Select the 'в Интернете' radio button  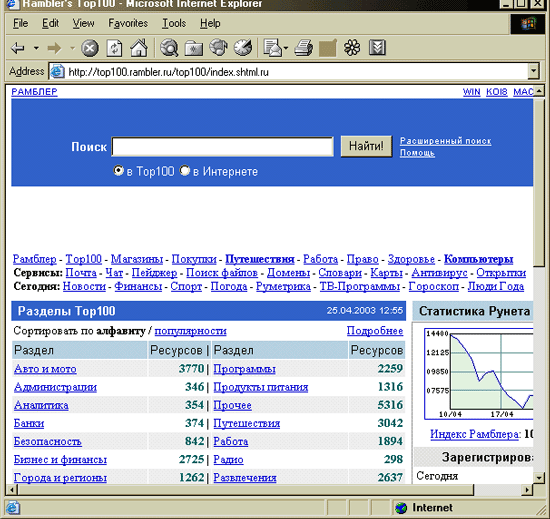[185, 171]
